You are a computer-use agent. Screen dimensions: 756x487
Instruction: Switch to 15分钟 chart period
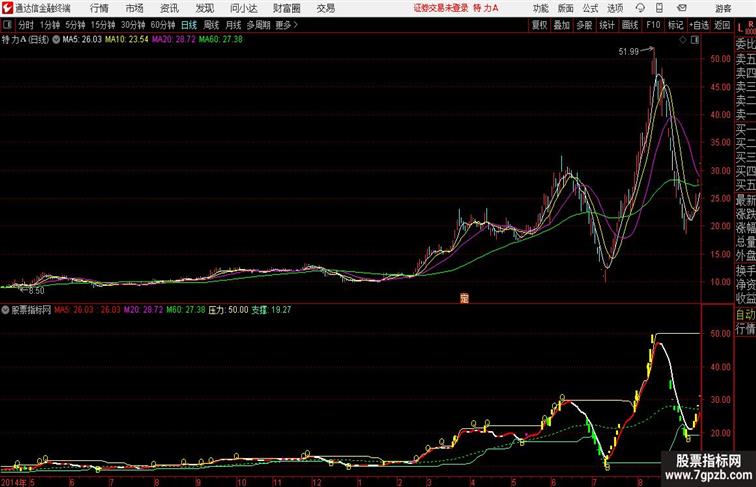[x=103, y=25]
